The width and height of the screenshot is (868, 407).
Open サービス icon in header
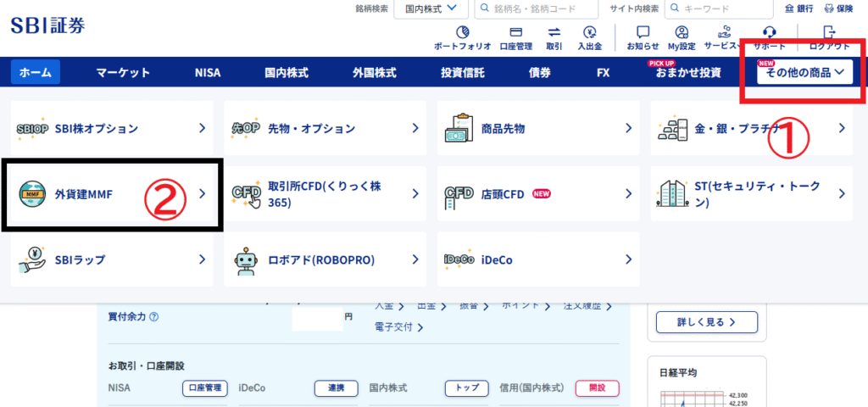point(724,31)
